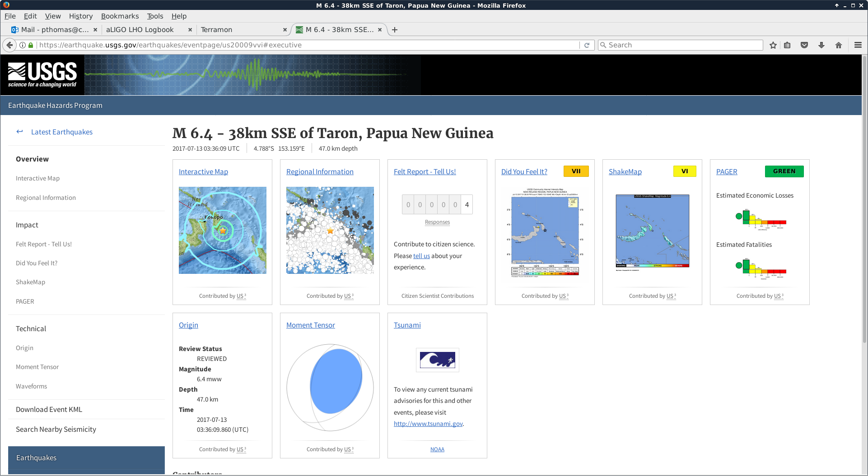Screen dimensions: 868x476
Task: Click Download Event KML in sidebar
Action: 49,410
